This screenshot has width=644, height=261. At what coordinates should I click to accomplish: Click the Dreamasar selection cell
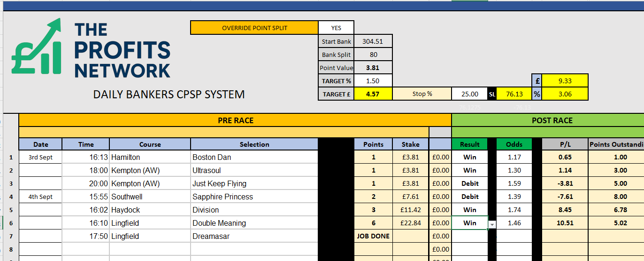[254, 236]
